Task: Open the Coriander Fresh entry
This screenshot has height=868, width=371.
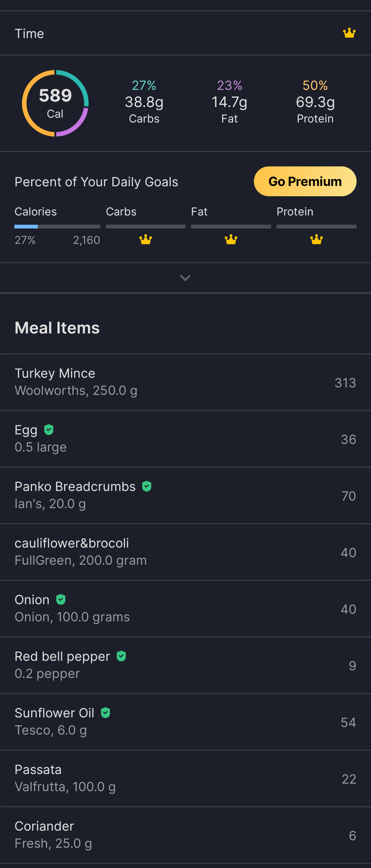Action: click(185, 835)
